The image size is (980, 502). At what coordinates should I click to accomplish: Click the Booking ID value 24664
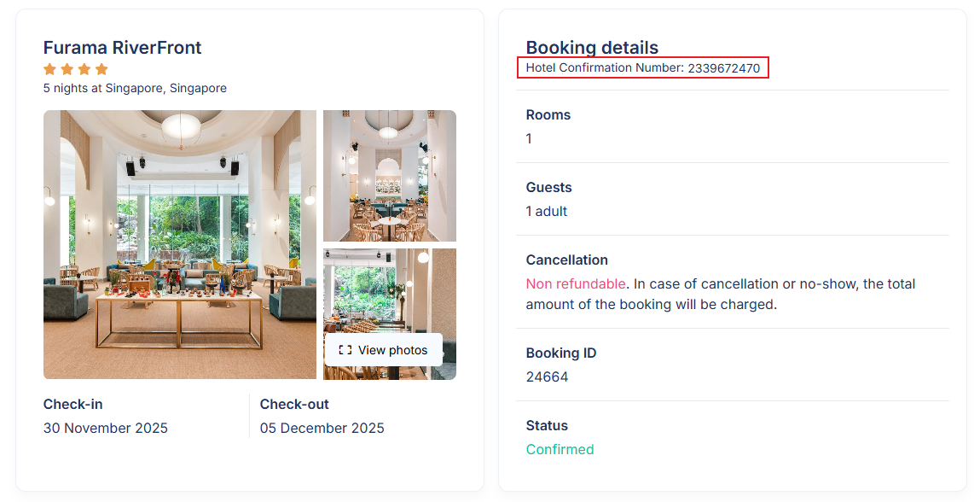[547, 376]
